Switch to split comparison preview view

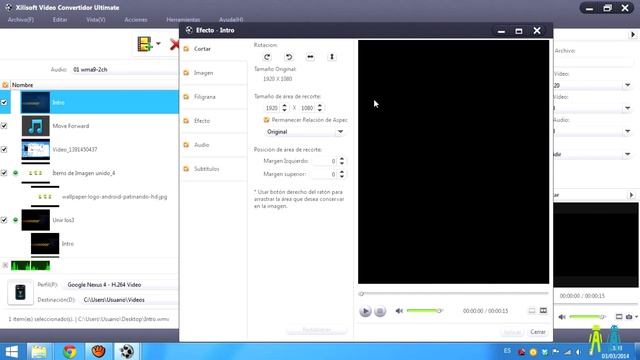(x=543, y=311)
